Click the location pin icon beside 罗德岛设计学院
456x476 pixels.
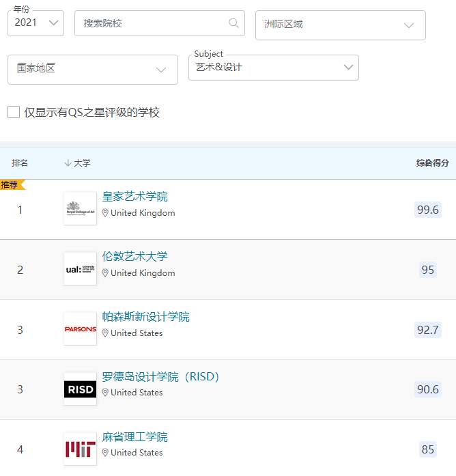click(x=105, y=393)
